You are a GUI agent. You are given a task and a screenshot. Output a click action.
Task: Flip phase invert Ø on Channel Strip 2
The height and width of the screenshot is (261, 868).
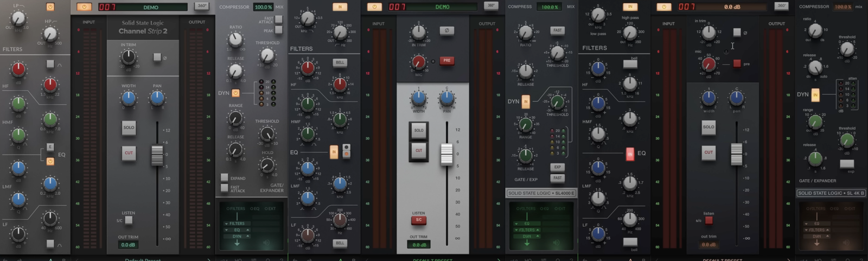[157, 57]
